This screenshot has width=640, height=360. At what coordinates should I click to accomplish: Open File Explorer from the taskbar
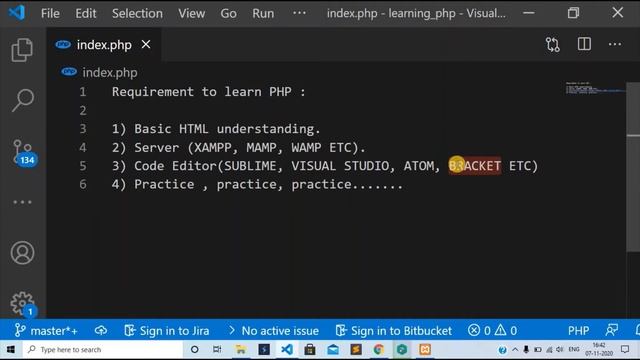coord(241,349)
